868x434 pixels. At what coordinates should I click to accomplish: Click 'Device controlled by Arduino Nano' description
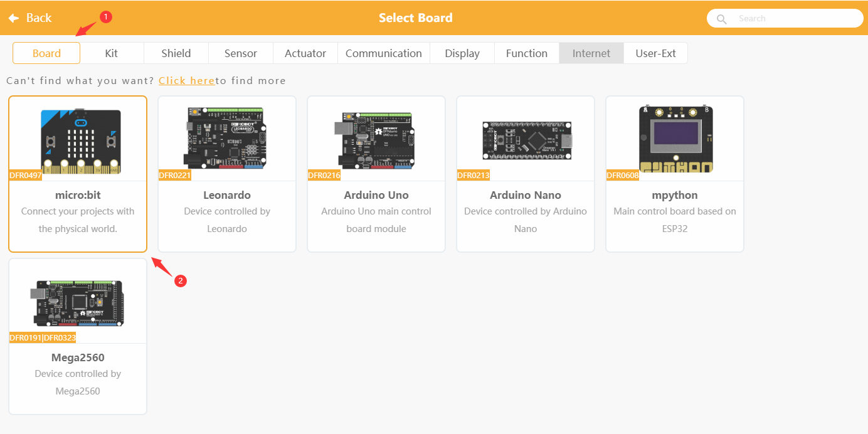pyautogui.click(x=526, y=220)
